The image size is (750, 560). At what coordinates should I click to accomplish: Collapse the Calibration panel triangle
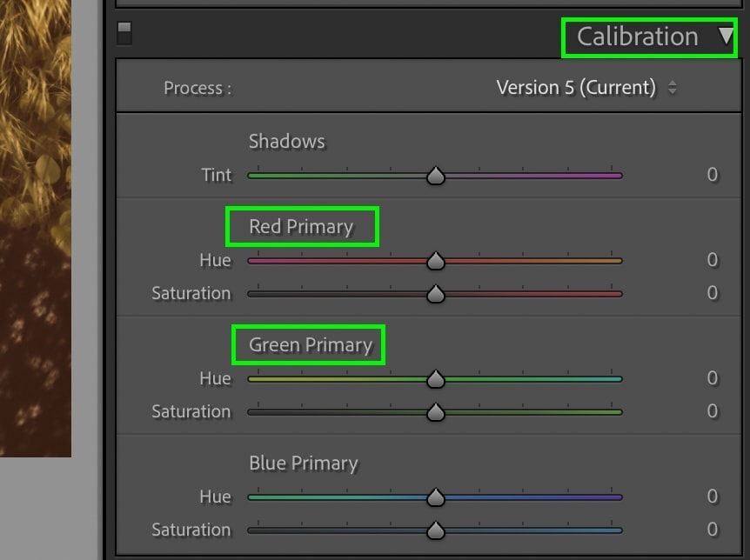click(x=727, y=36)
